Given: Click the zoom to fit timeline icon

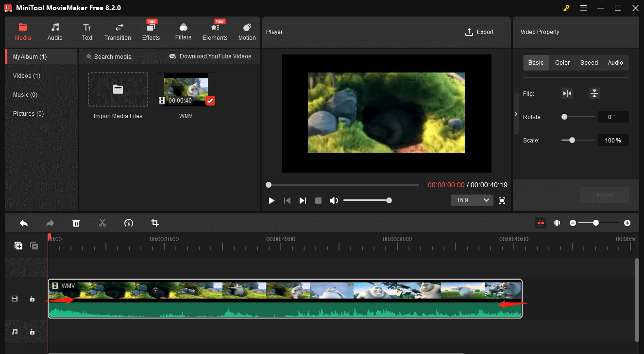Looking at the screenshot, I should click(557, 223).
